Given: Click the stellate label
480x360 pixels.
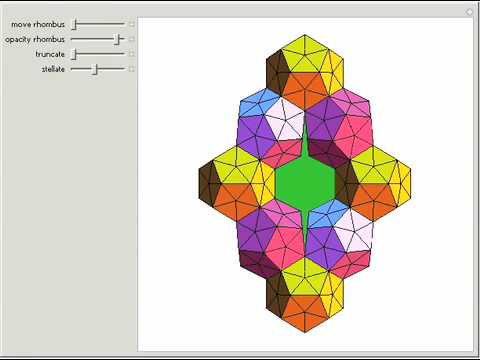Looking at the screenshot, I should coord(53,69).
